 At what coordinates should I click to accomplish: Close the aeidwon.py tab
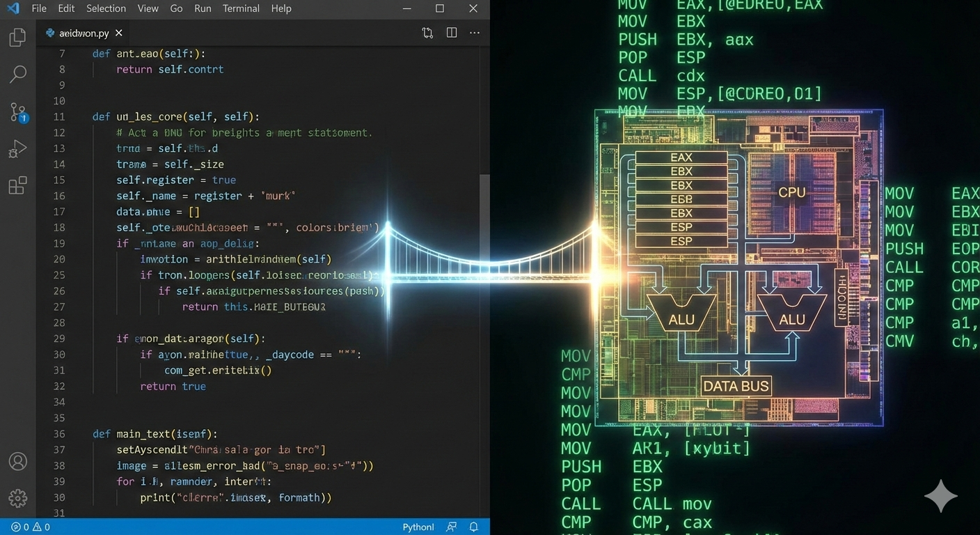point(118,32)
